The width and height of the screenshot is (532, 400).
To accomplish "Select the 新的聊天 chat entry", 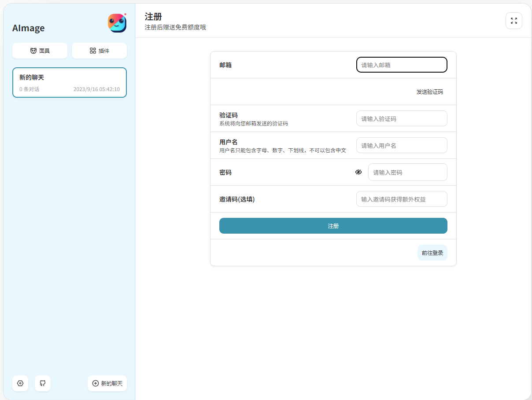I will click(70, 82).
